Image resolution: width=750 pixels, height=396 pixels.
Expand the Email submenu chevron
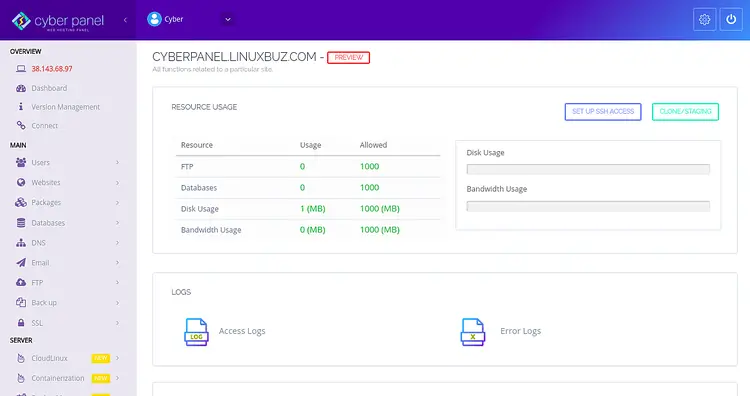[118, 263]
